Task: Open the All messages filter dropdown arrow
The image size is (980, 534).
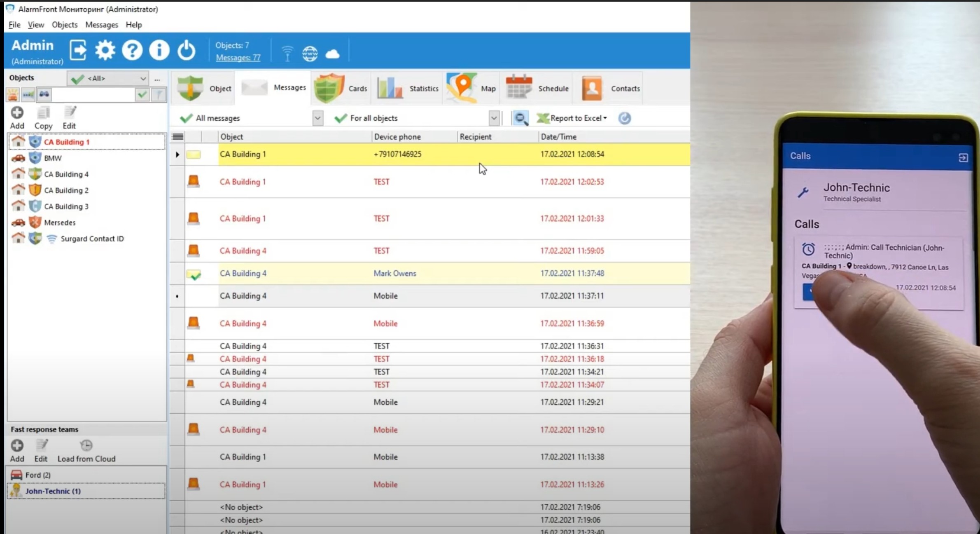Action: coord(317,118)
